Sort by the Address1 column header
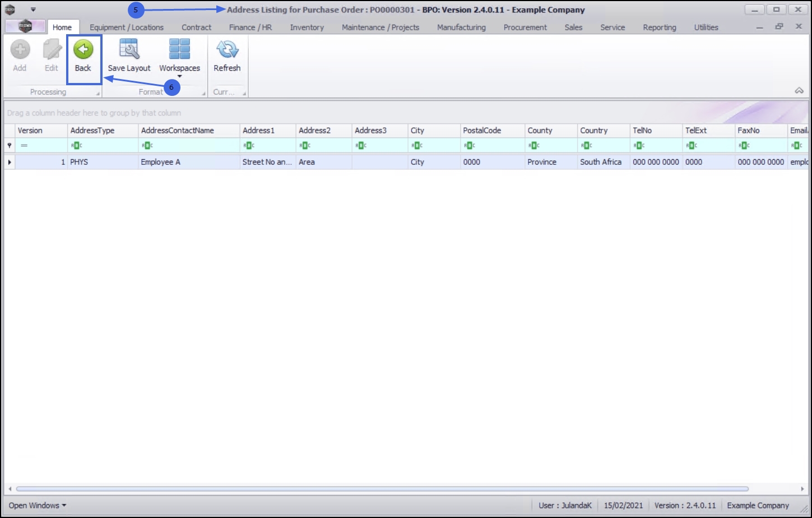Viewport: 812px width, 518px height. click(x=268, y=131)
